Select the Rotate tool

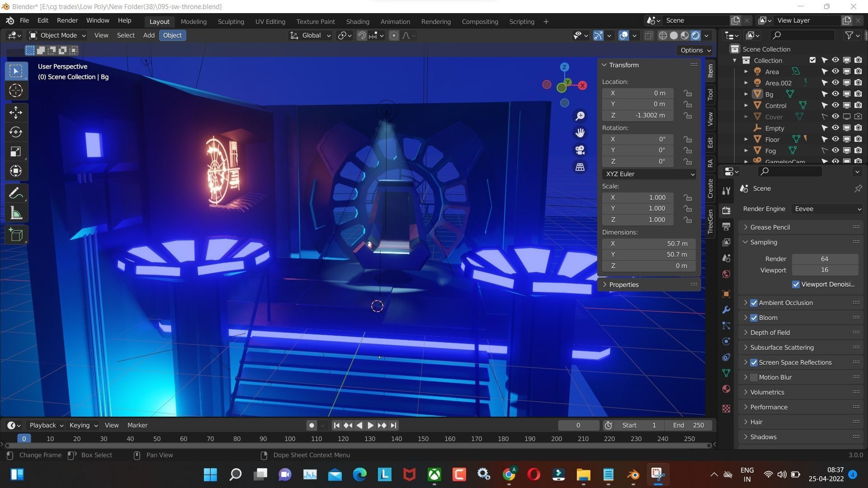15,132
